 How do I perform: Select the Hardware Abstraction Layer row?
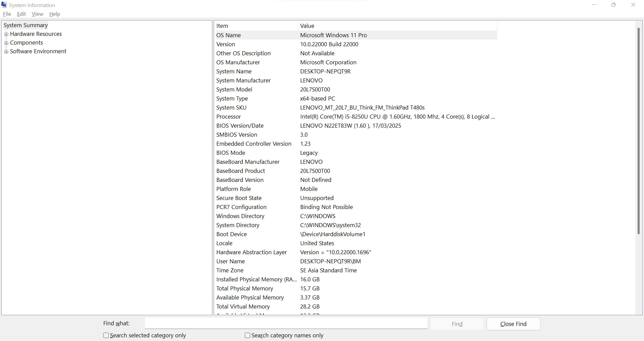[356, 252]
